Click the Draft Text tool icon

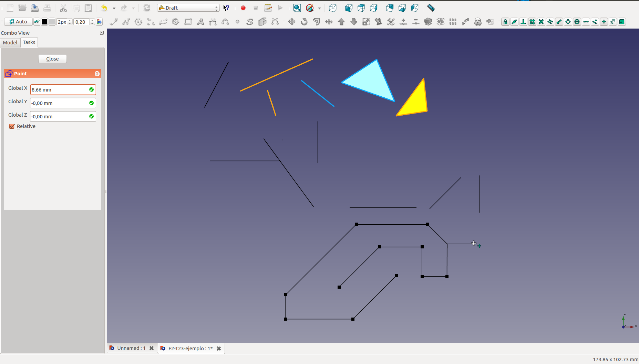(x=200, y=22)
